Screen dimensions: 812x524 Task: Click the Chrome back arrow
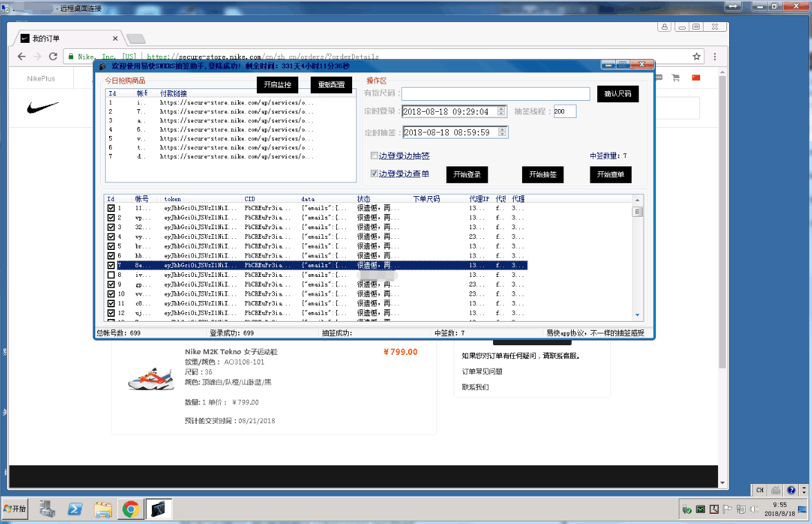click(21, 57)
